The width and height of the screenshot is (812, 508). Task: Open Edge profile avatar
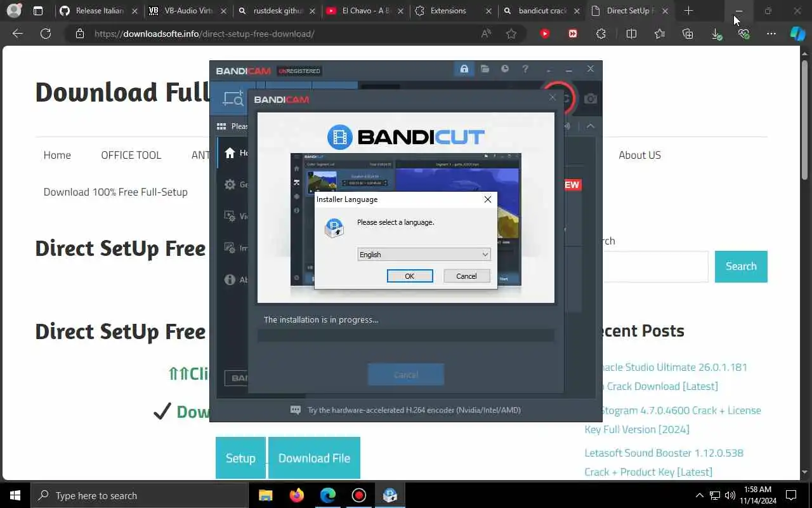pos(14,11)
